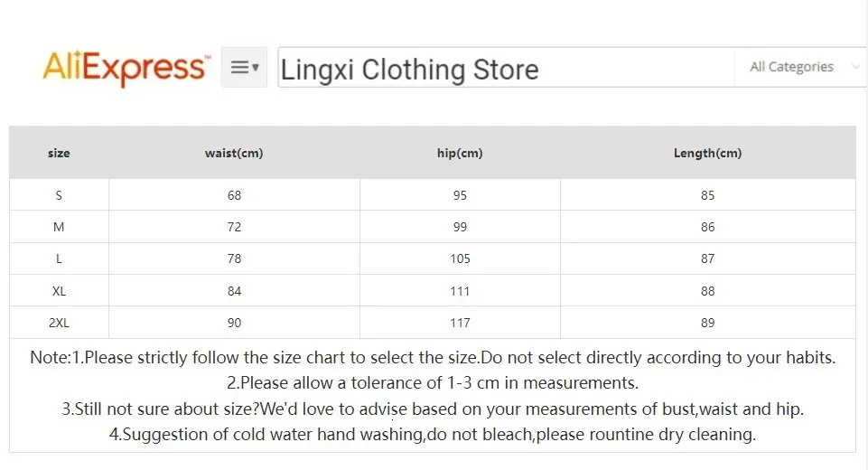Click waist value 90 for size 2XL

[234, 323]
